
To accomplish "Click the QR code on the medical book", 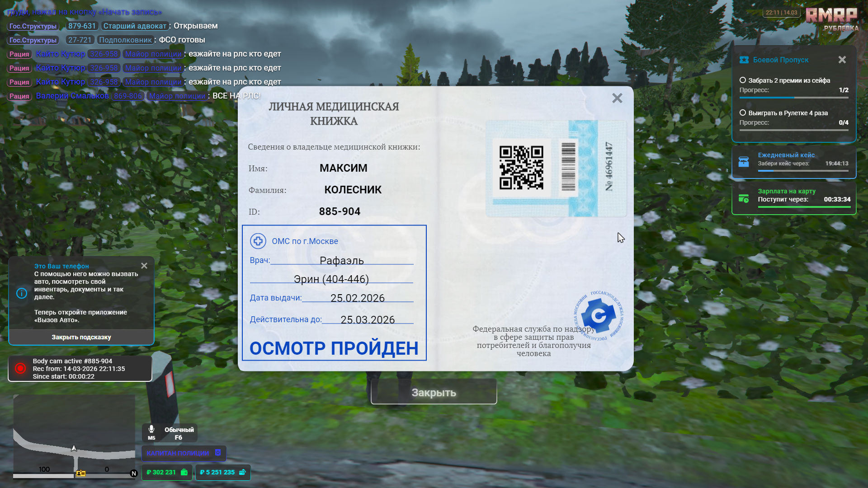I will [x=521, y=168].
